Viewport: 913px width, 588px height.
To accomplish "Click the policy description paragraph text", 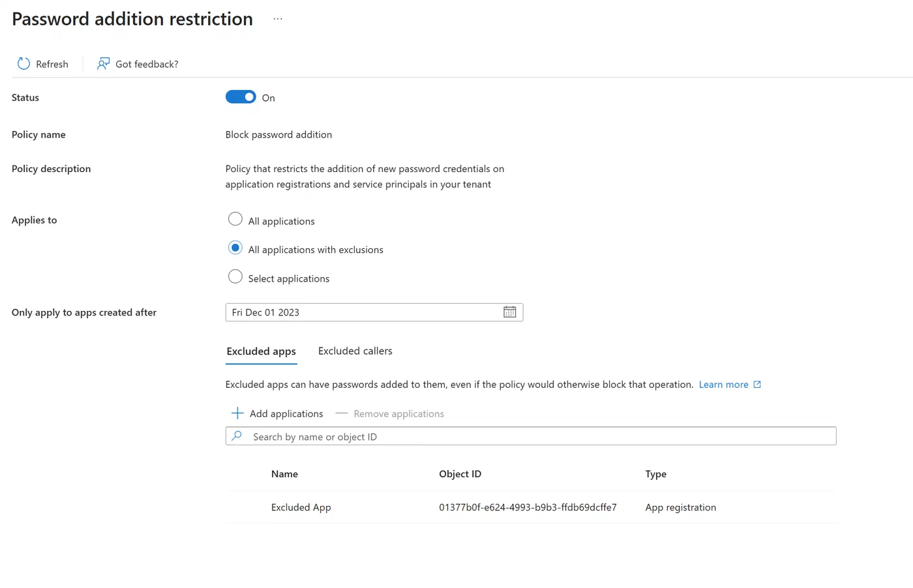I will coord(365,177).
